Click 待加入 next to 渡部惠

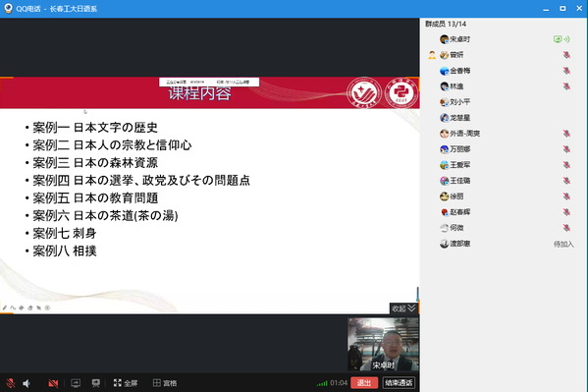pos(563,244)
